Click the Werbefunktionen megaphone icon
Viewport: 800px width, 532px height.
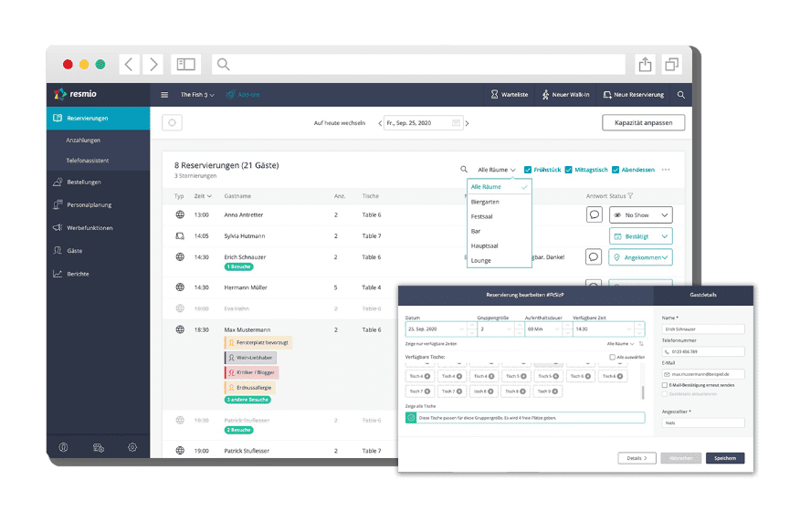click(58, 228)
